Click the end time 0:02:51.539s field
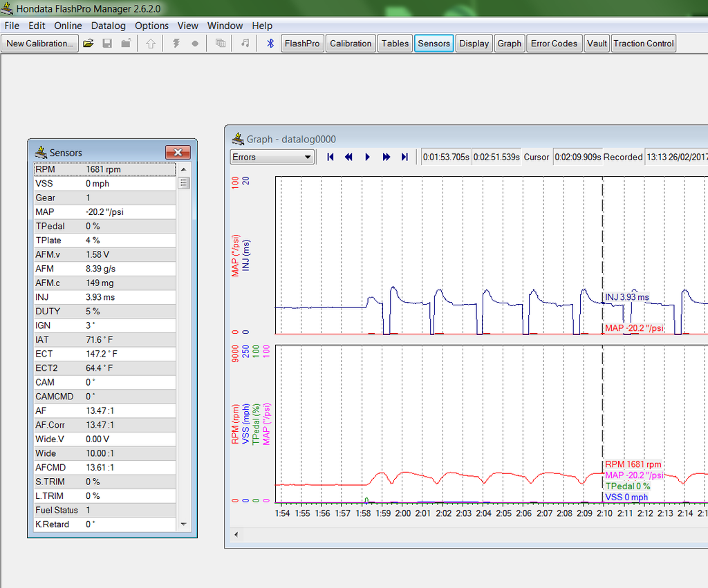Screen dimensions: 708x588 coord(496,157)
